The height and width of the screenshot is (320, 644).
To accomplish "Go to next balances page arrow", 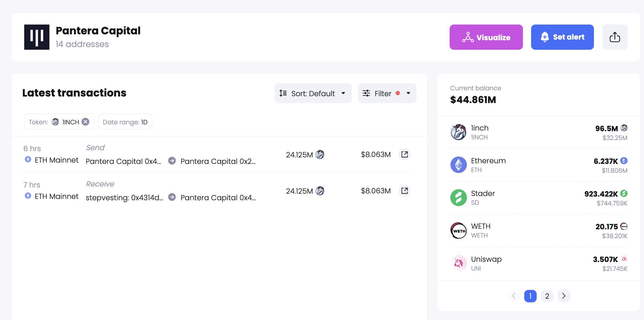I will coord(563,296).
